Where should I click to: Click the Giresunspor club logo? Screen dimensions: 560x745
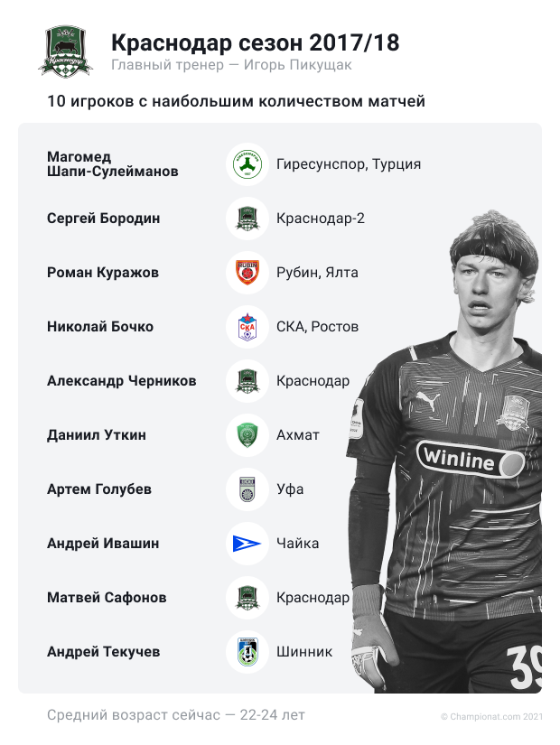click(247, 164)
